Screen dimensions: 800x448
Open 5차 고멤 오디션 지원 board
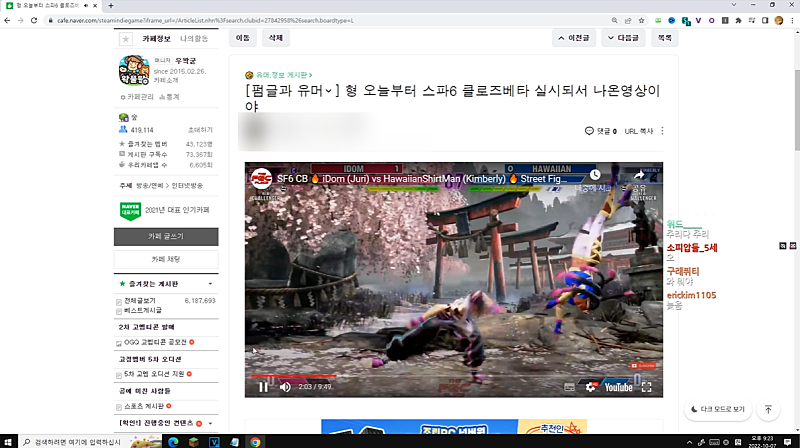click(154, 374)
